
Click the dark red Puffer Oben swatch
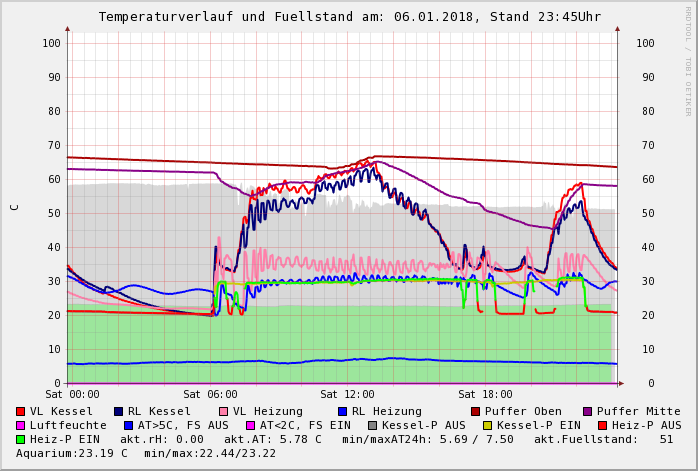pos(476,411)
